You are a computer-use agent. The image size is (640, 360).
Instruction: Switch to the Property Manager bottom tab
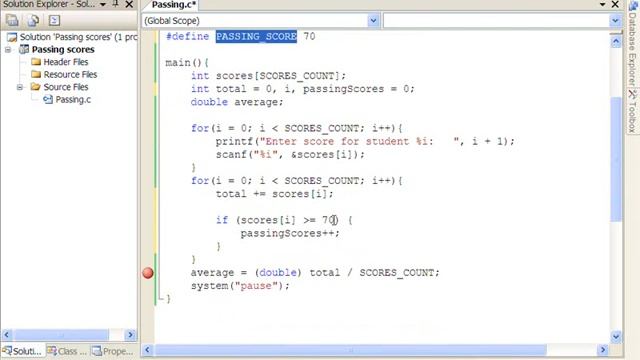tap(113, 351)
